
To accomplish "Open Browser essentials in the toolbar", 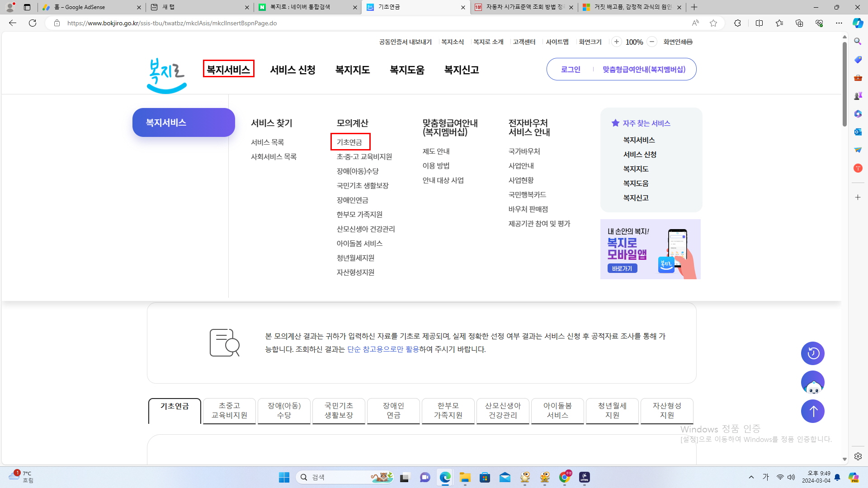I will [x=819, y=23].
